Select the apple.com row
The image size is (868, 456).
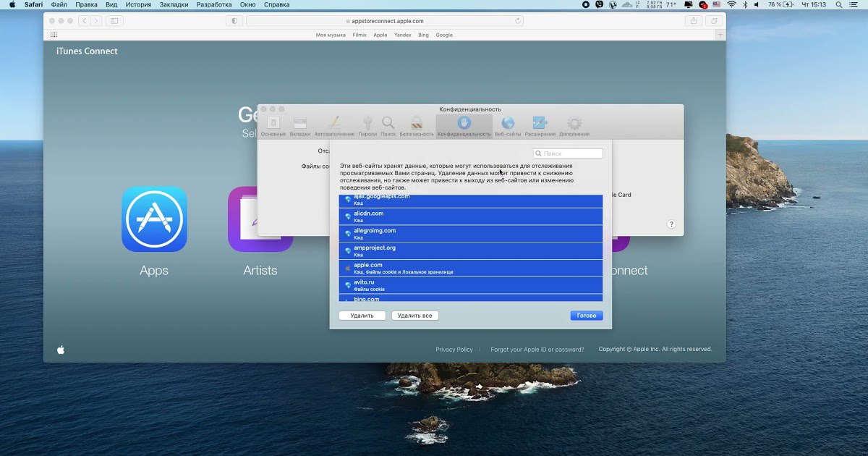click(x=471, y=268)
